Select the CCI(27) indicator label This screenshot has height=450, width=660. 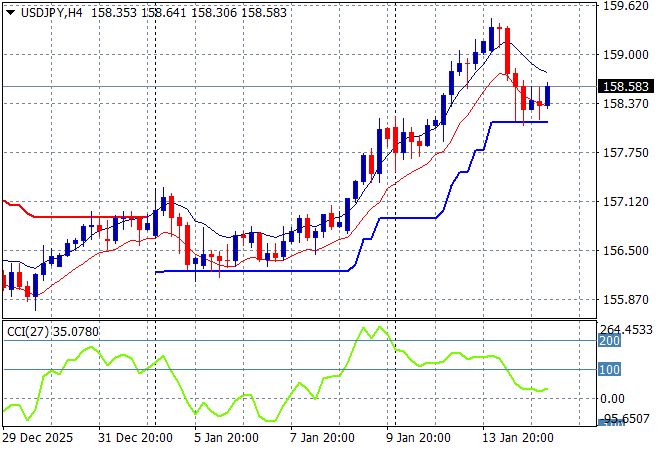[52, 331]
